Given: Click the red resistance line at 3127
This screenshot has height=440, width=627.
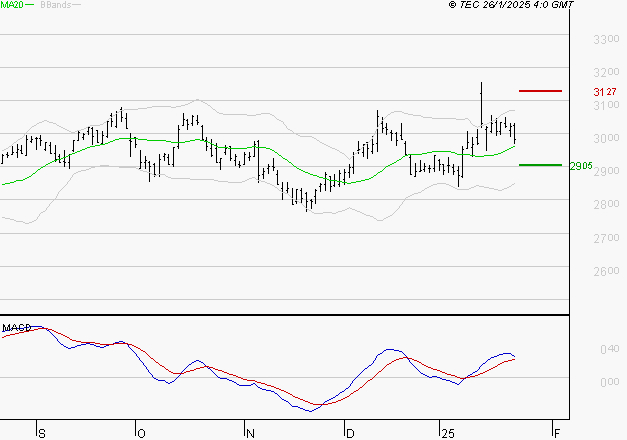Looking at the screenshot, I should point(540,91).
